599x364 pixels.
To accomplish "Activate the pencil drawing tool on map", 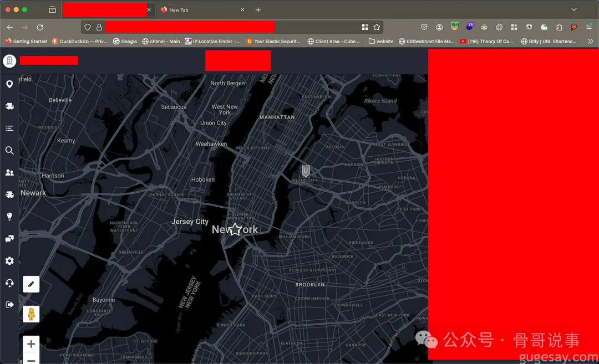I will pyautogui.click(x=31, y=284).
